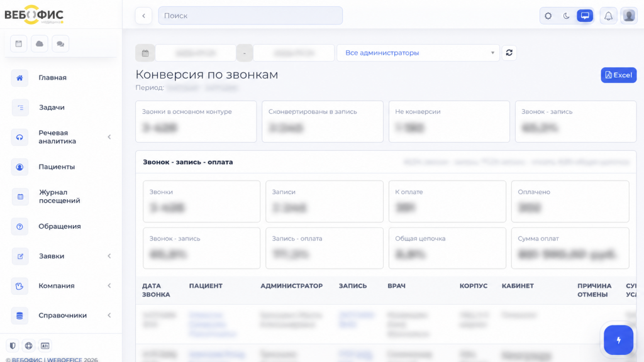The height and width of the screenshot is (362, 644).
Task: Click the end date field
Action: point(294,53)
